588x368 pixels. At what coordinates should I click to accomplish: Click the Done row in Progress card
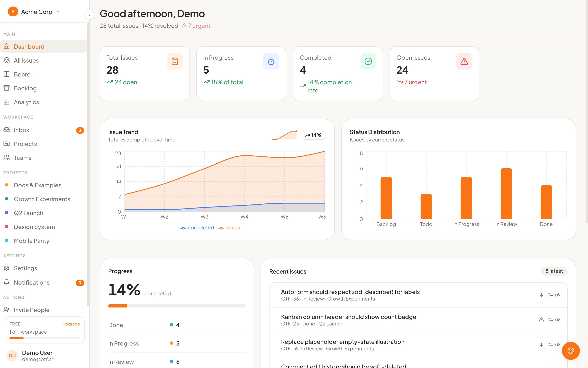tap(177, 325)
